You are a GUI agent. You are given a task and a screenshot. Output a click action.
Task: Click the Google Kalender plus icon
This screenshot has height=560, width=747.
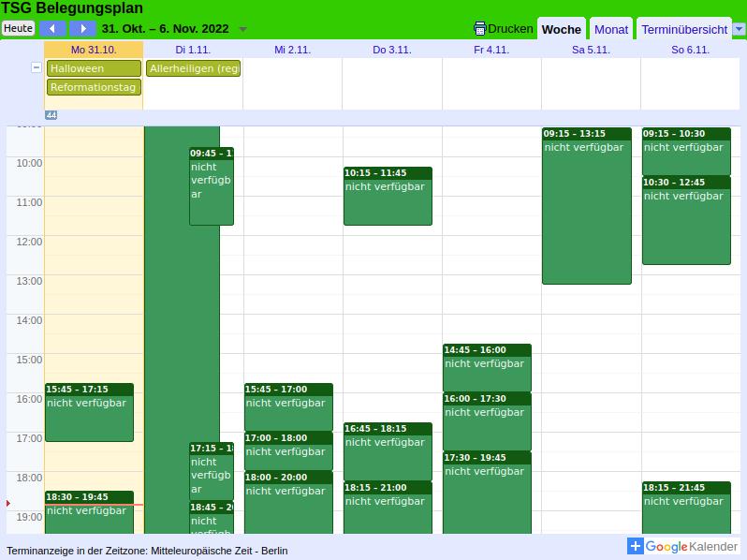636,546
